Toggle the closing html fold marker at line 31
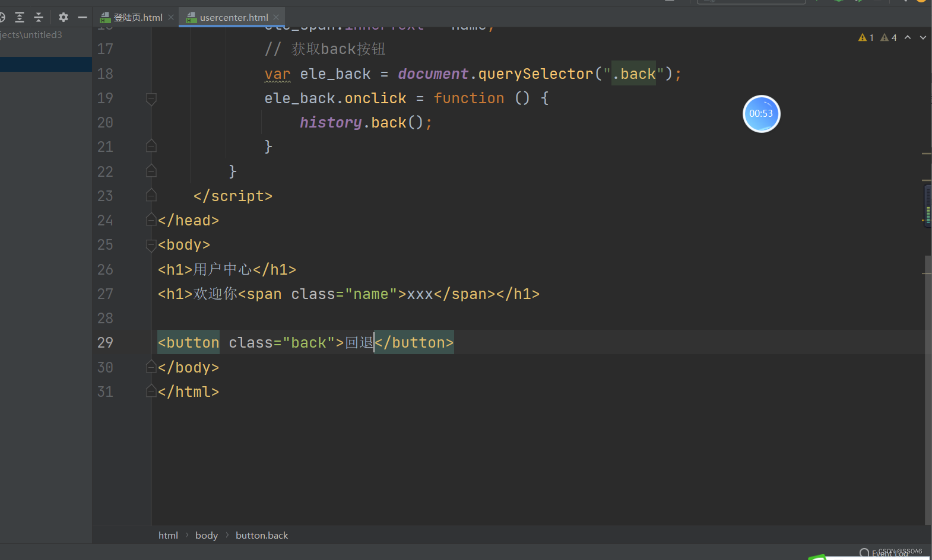The image size is (932, 560). (151, 391)
